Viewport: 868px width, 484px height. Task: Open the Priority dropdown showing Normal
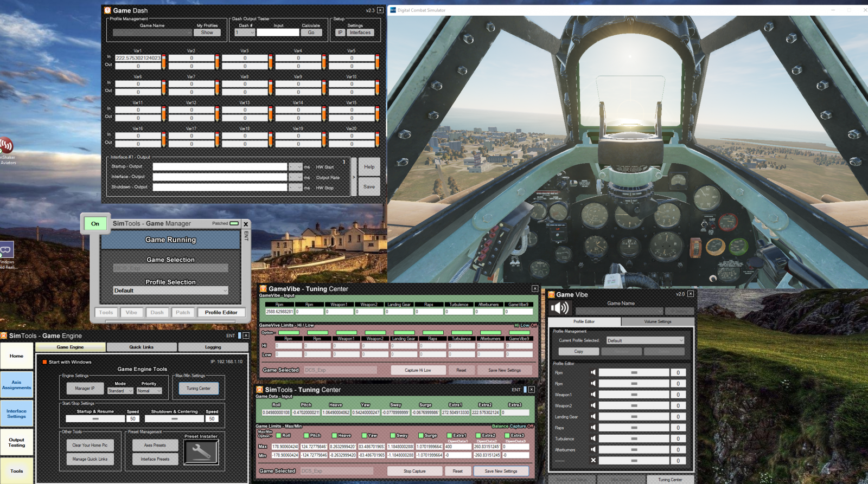[x=149, y=391]
